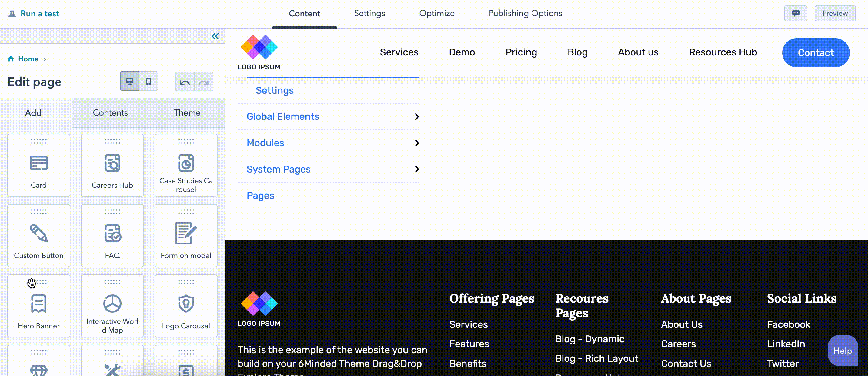Open the Content tab
Viewport: 868px width, 376px height.
tap(304, 13)
